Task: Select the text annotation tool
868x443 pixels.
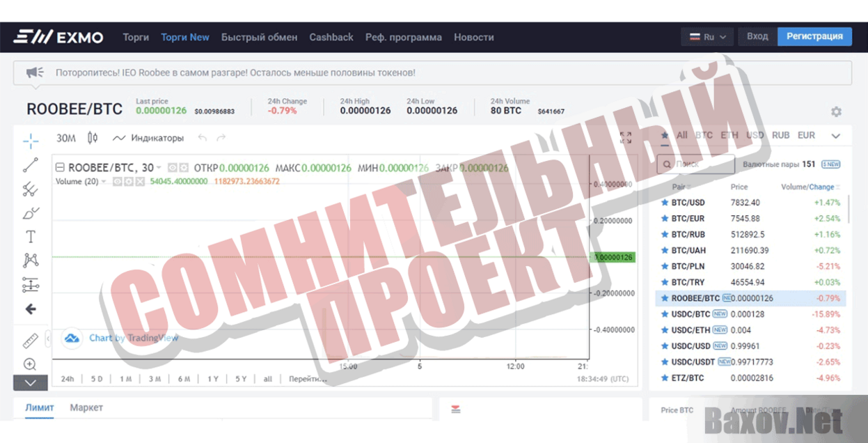Action: click(31, 237)
